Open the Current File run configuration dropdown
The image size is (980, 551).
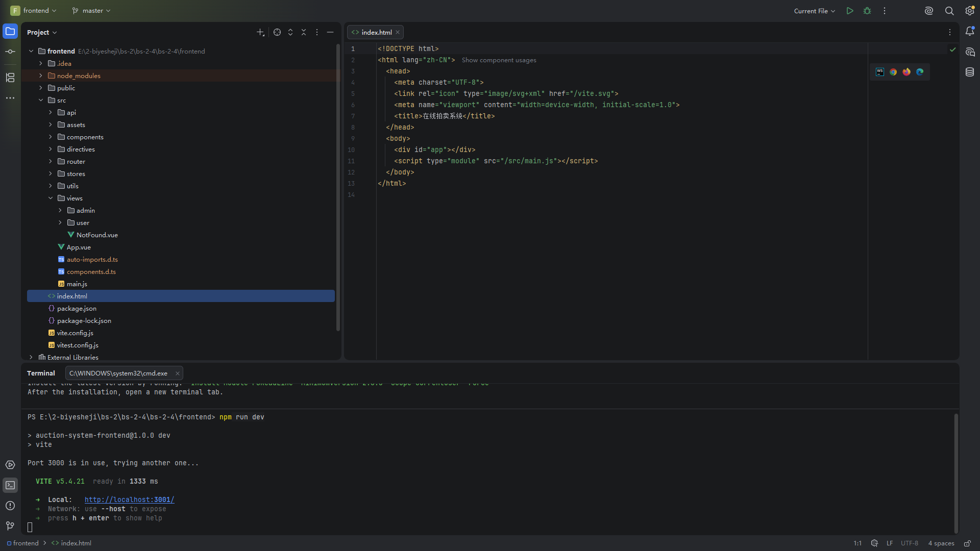click(815, 11)
